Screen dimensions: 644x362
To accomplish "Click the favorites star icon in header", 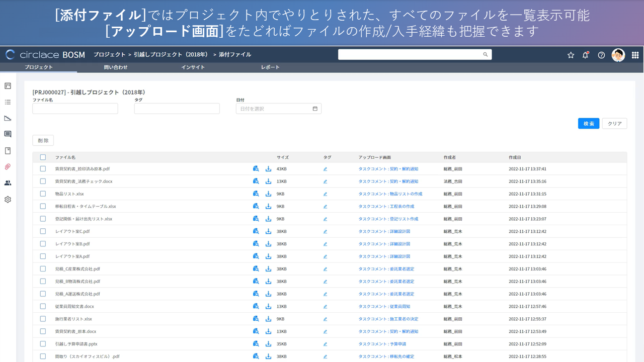I will [571, 55].
